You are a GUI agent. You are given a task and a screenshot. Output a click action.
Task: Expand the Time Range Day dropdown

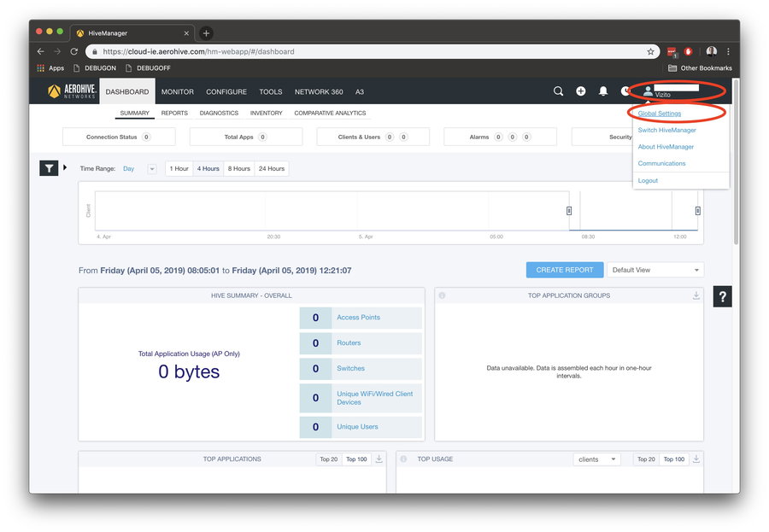click(x=152, y=169)
